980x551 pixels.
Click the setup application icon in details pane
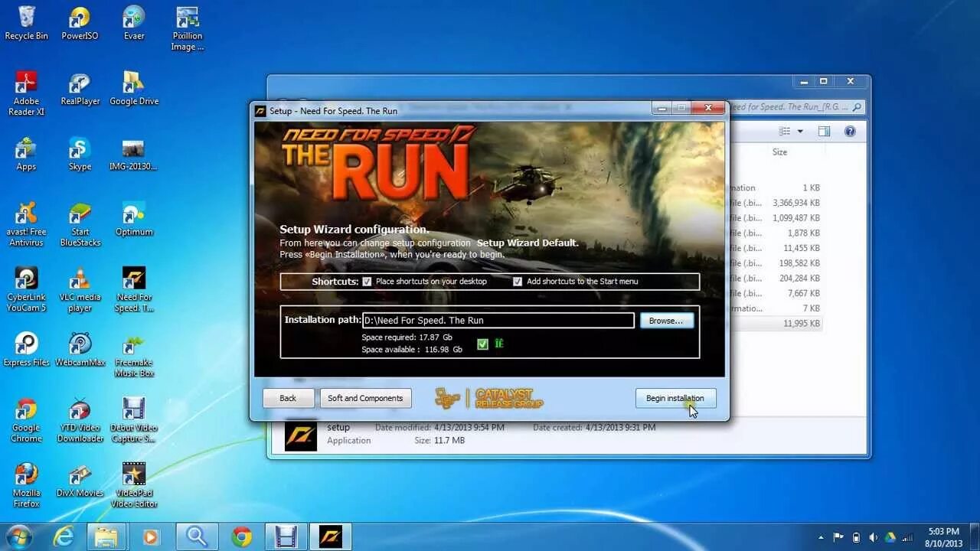click(300, 435)
